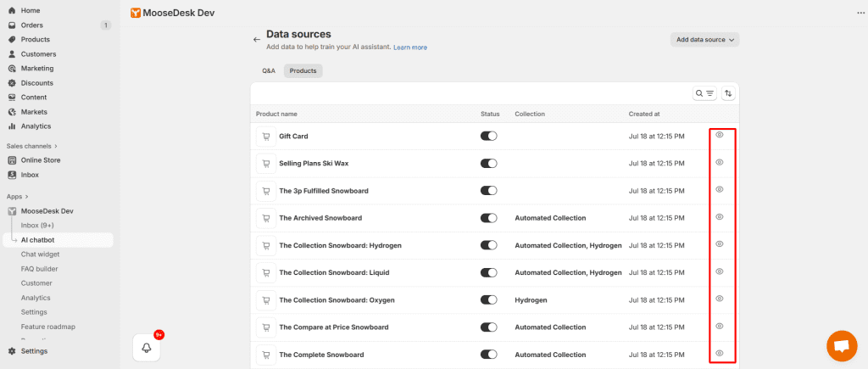Expand the Sales channels section
This screenshot has height=369, width=868.
click(32, 146)
